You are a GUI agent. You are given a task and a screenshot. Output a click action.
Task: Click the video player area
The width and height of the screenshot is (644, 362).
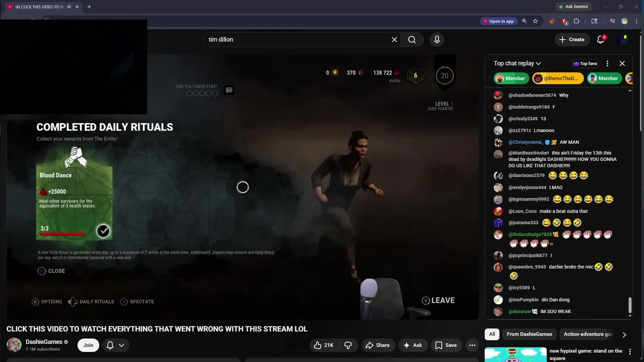click(x=243, y=187)
